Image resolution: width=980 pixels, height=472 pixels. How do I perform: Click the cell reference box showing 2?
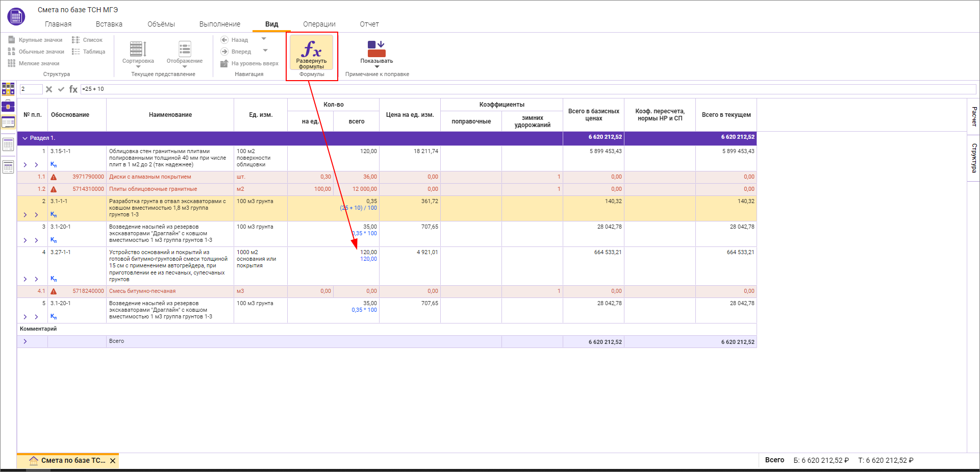[31, 89]
